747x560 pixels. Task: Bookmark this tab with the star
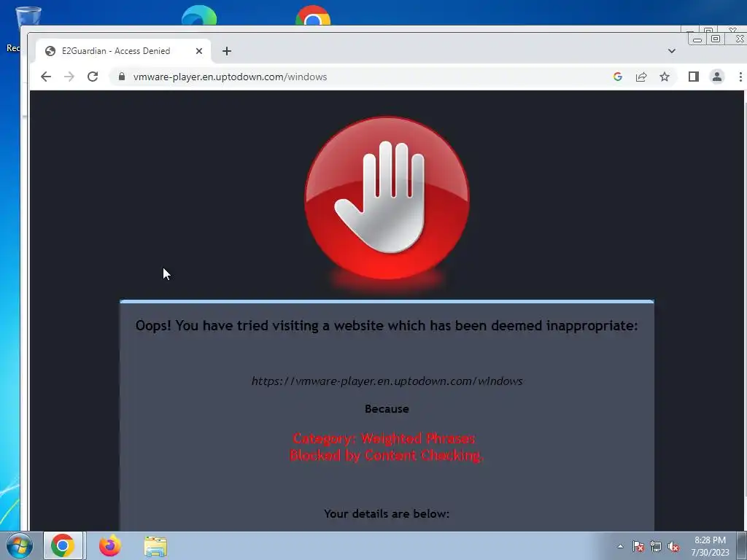click(665, 77)
